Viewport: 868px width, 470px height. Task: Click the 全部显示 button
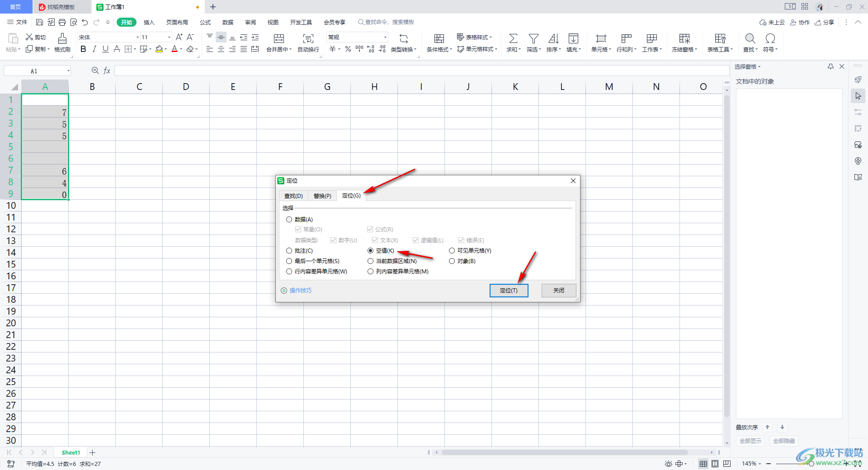click(x=750, y=441)
